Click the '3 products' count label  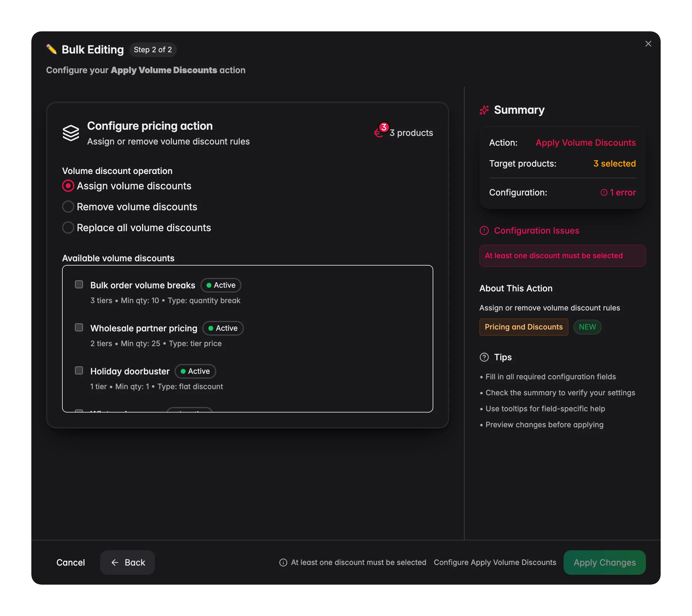pos(411,133)
